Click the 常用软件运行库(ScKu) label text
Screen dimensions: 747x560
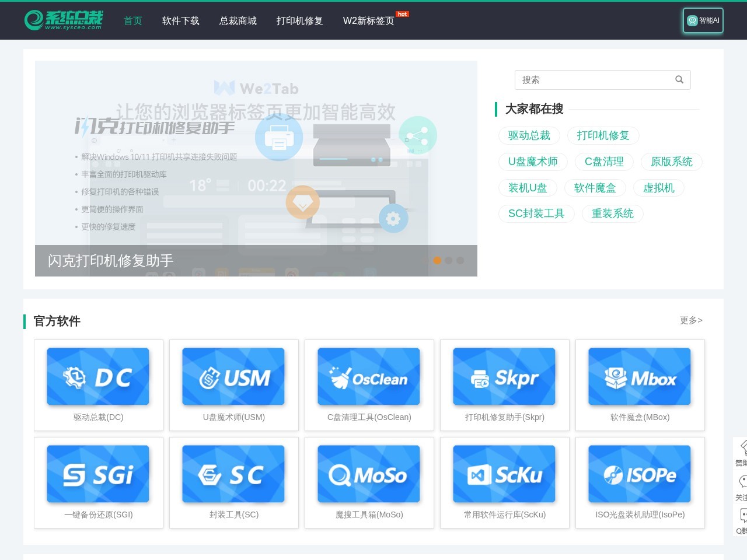(504, 514)
